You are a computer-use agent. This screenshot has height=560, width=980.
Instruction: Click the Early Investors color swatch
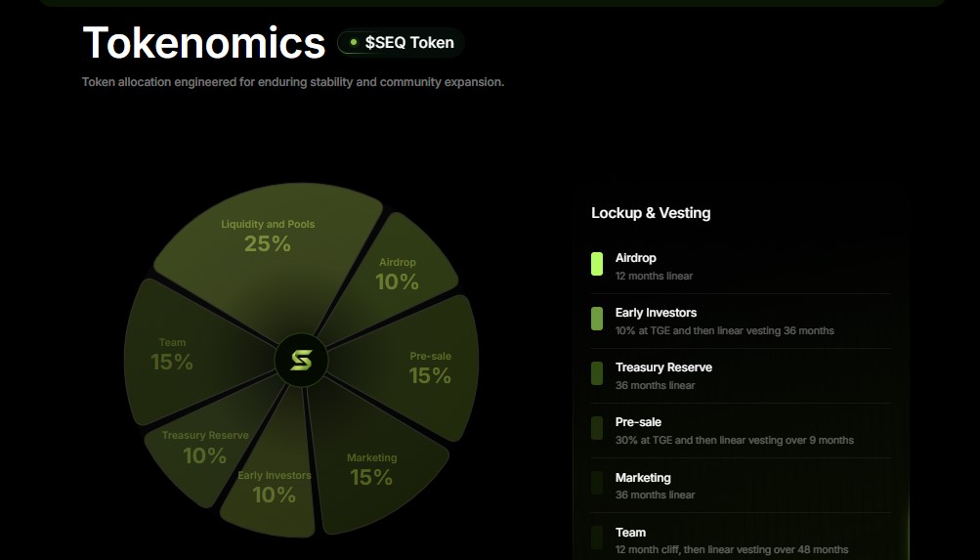coord(597,319)
